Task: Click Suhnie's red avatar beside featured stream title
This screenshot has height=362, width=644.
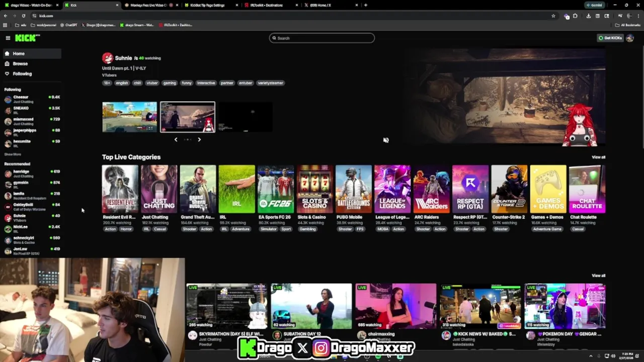Action: (x=108, y=58)
